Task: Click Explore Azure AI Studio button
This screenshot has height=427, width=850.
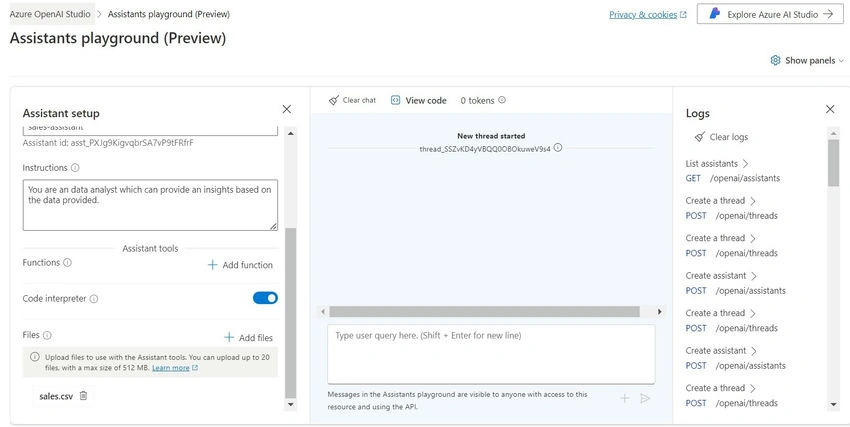Action: pyautogui.click(x=770, y=14)
